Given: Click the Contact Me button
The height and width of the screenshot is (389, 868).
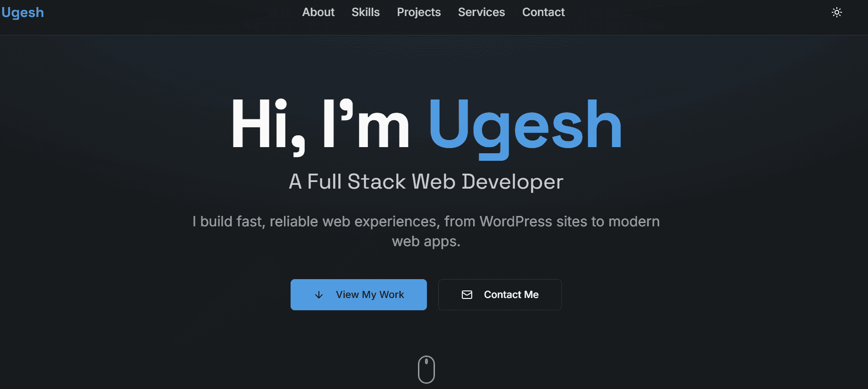Looking at the screenshot, I should 500,295.
